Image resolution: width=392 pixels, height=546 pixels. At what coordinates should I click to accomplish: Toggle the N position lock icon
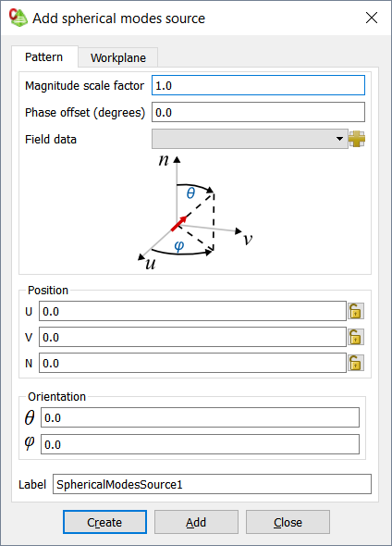355,363
